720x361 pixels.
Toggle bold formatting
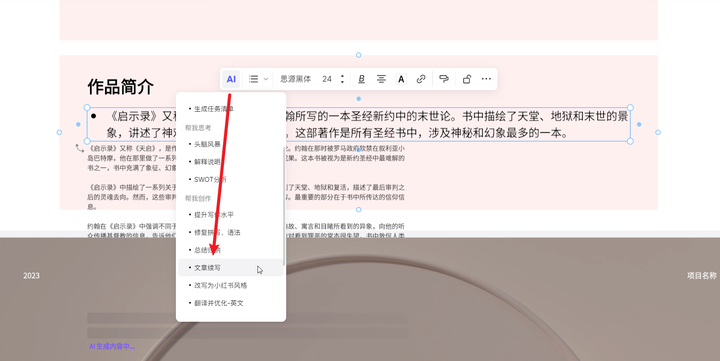click(x=361, y=79)
